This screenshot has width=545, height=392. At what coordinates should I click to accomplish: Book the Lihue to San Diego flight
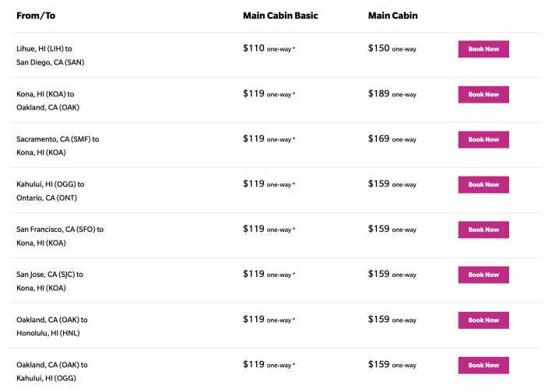tap(483, 49)
